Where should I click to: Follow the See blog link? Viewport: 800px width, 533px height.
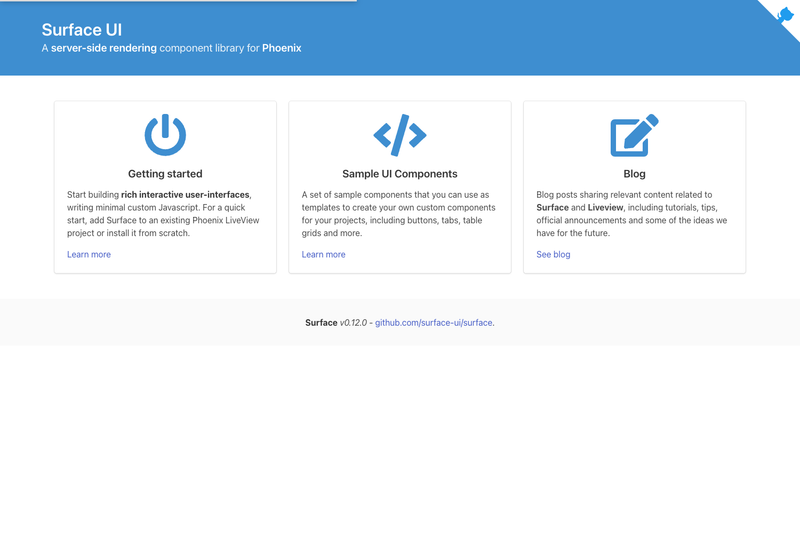click(x=553, y=255)
